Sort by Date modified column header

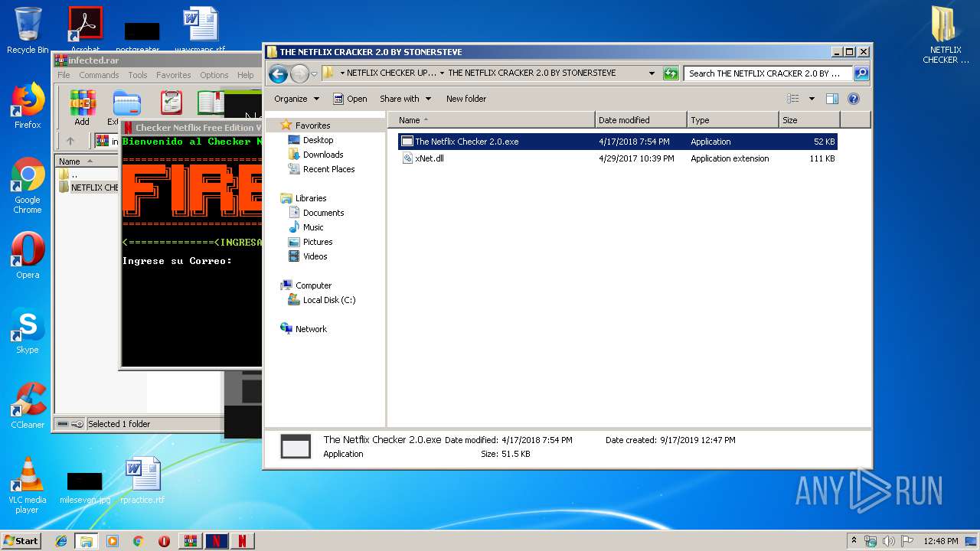tap(641, 120)
